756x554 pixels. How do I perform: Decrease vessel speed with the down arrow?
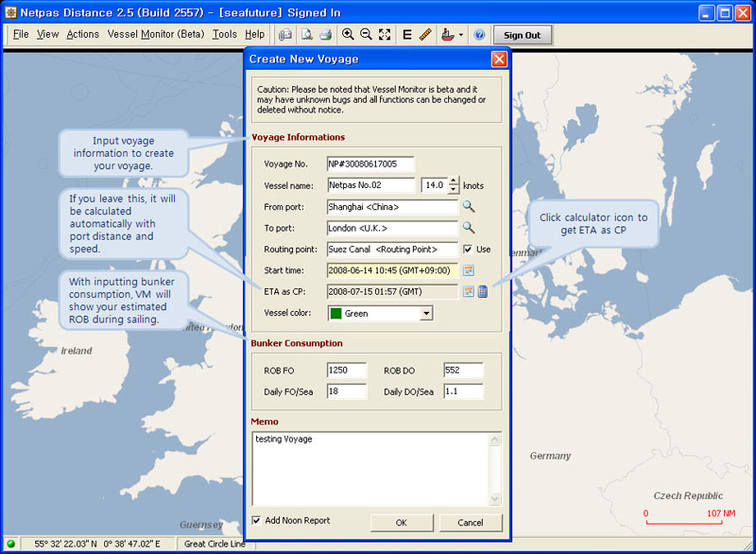pos(454,189)
